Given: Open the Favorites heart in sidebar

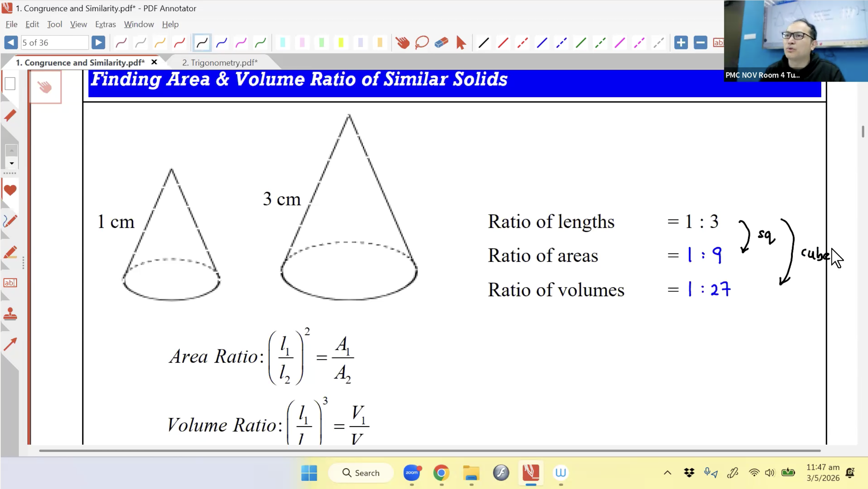Looking at the screenshot, I should [x=10, y=190].
